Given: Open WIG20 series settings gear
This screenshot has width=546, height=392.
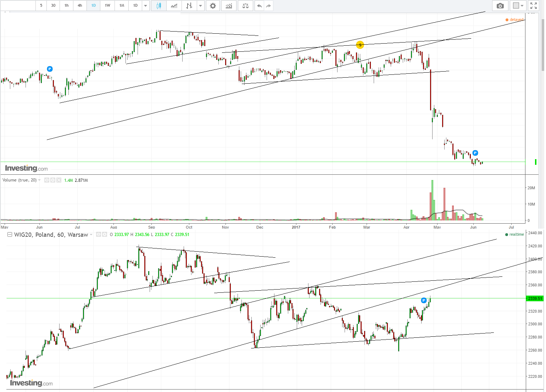Looking at the screenshot, I should (105, 234).
